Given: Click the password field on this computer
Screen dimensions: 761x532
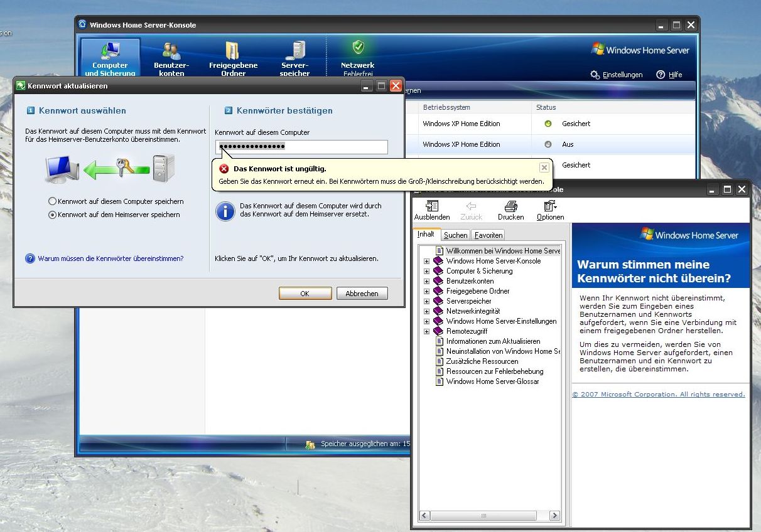Looking at the screenshot, I should (301, 147).
